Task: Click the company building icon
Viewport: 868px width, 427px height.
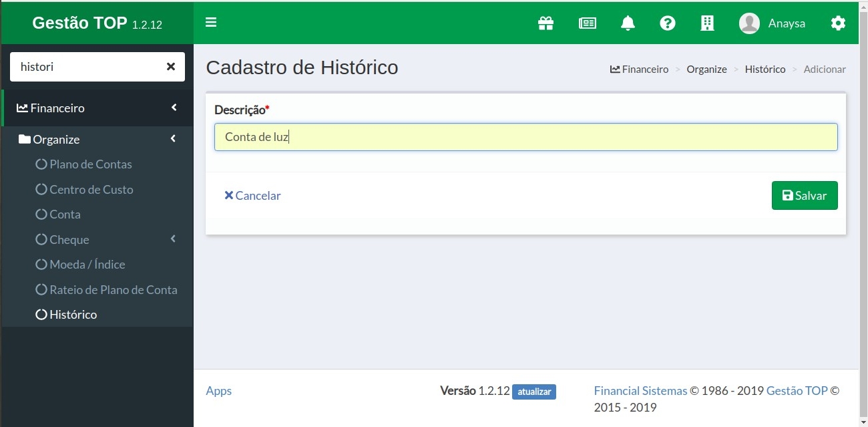Action: point(707,23)
